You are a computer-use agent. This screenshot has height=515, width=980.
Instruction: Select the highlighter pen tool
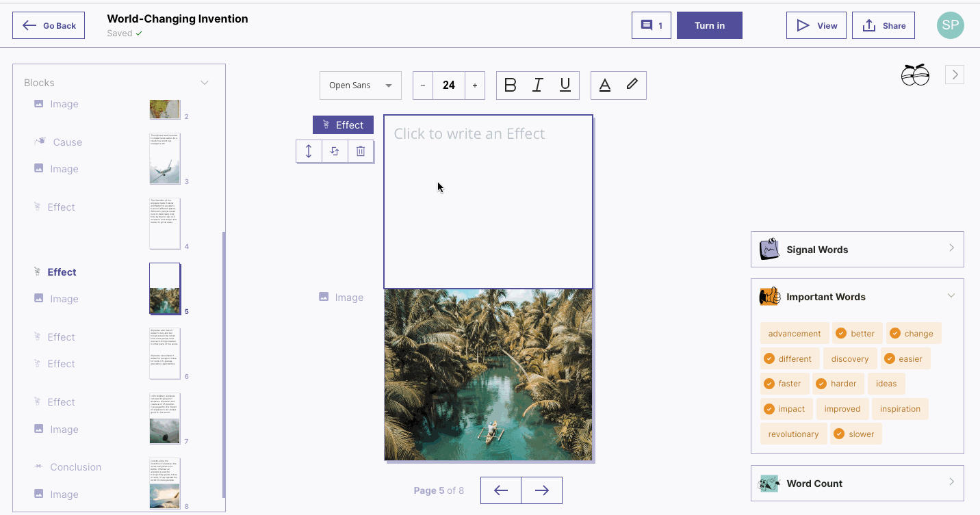[x=632, y=85]
